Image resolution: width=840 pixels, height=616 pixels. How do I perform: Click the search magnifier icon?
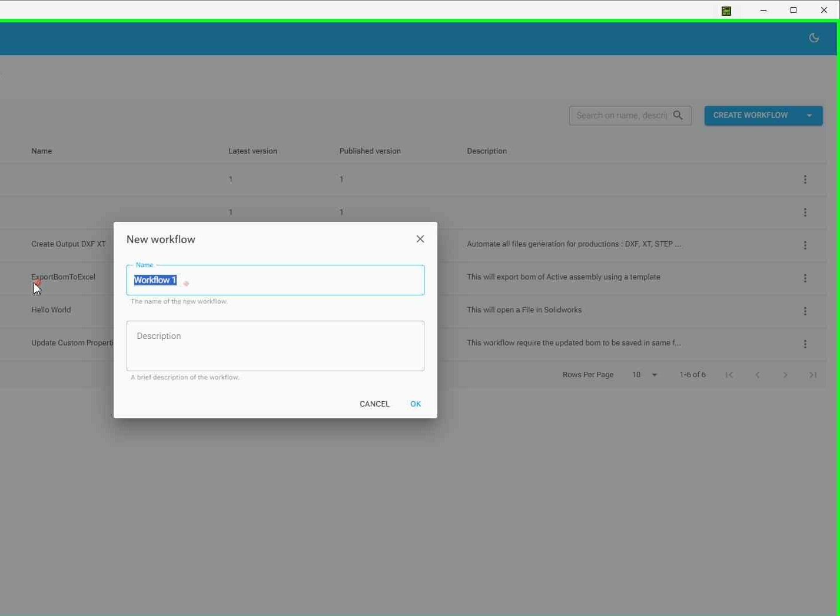point(678,115)
